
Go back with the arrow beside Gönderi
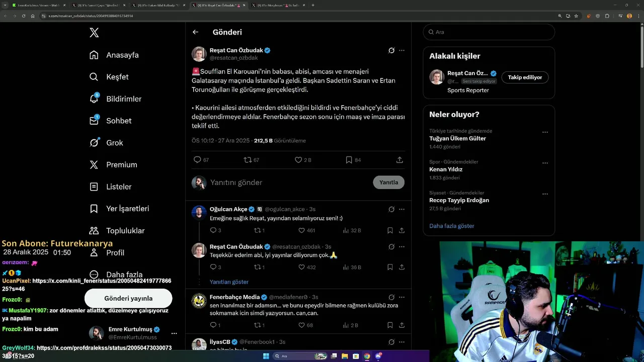tap(196, 32)
